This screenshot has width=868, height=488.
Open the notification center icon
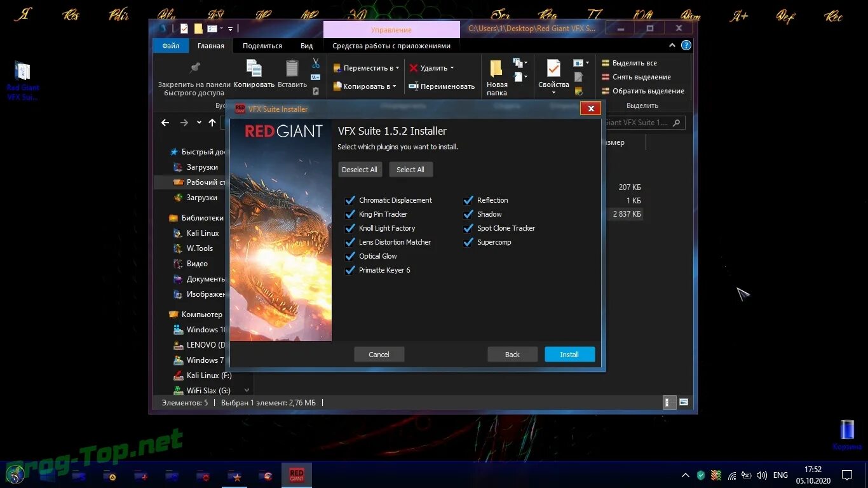click(847, 475)
